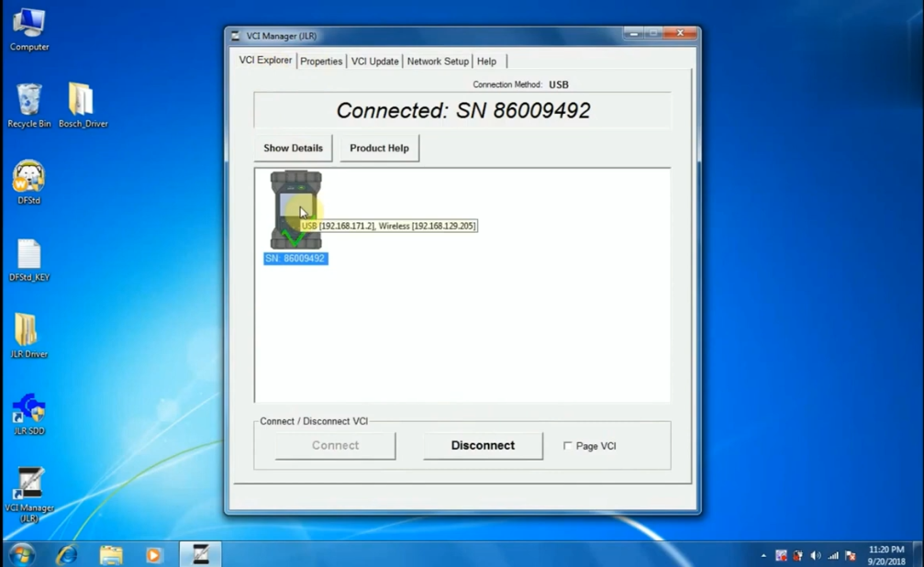Open the Help tab
The width and height of the screenshot is (924, 567).
[486, 61]
